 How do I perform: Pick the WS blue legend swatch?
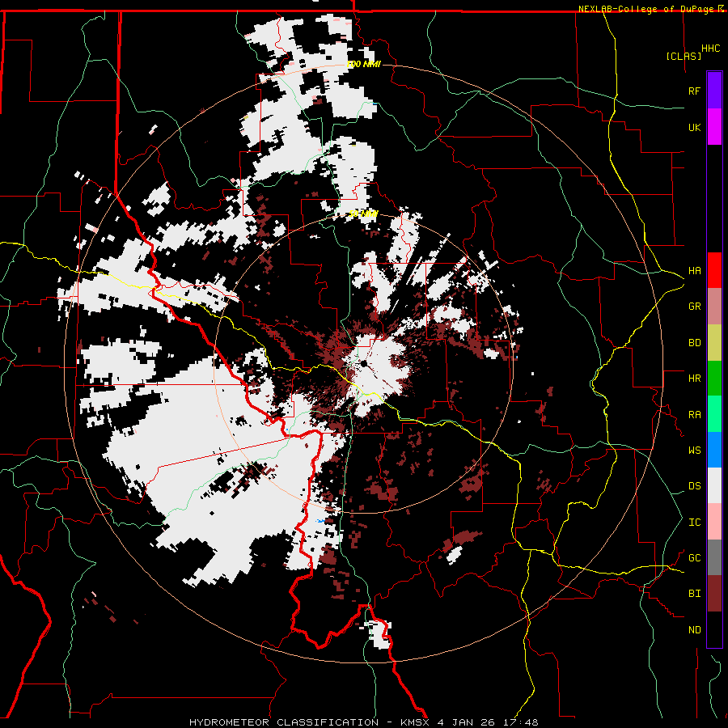point(714,450)
